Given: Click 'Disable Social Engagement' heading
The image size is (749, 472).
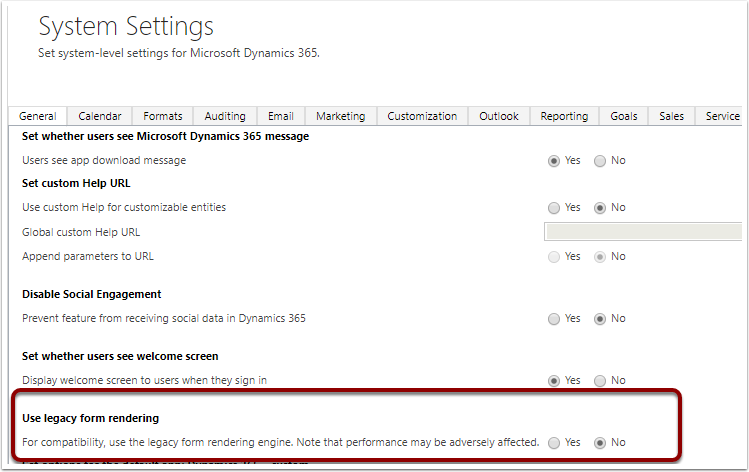Looking at the screenshot, I should click(92, 294).
